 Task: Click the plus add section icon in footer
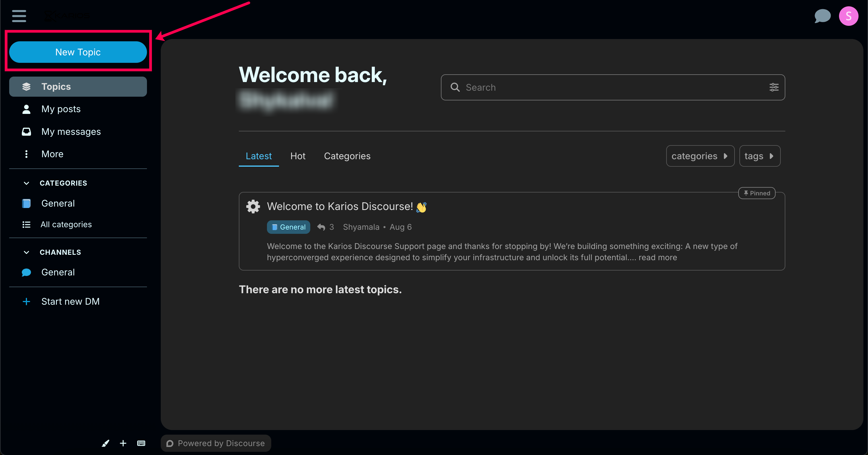tap(123, 443)
